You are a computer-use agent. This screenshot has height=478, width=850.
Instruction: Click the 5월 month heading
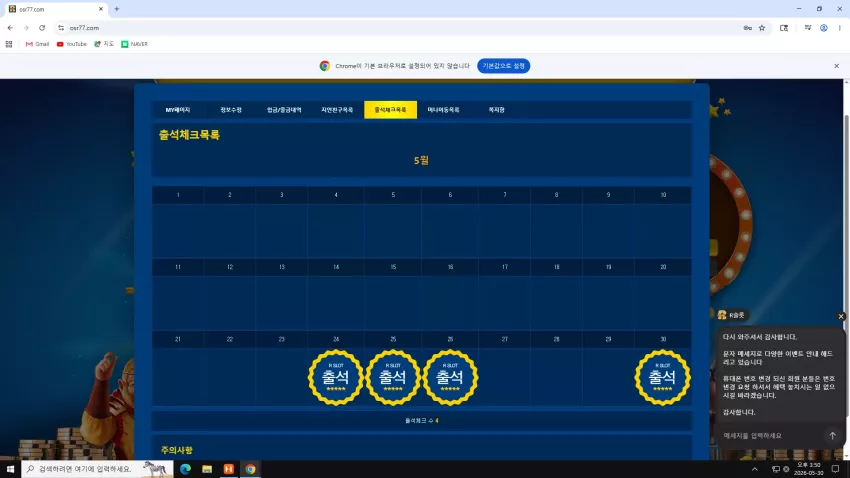421,160
